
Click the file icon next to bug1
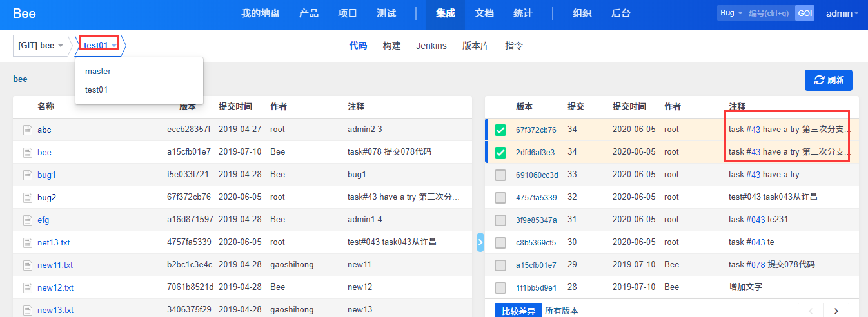tap(28, 175)
